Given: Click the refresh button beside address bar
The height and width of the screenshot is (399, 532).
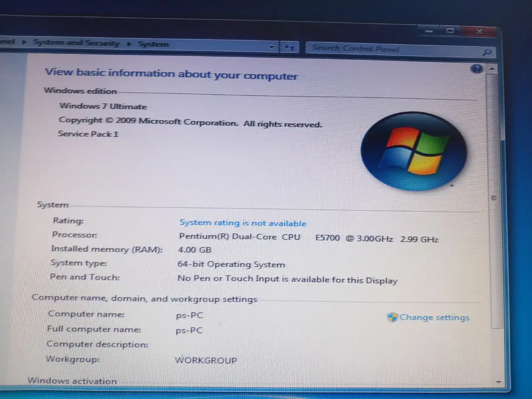Looking at the screenshot, I should tap(289, 47).
